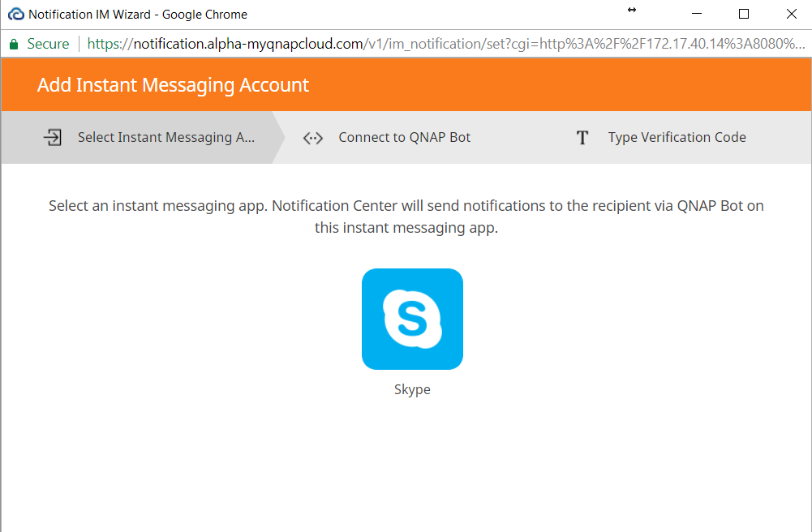Viewport: 812px width, 532px height.
Task: Click the T icon for verification code
Action: coord(582,138)
